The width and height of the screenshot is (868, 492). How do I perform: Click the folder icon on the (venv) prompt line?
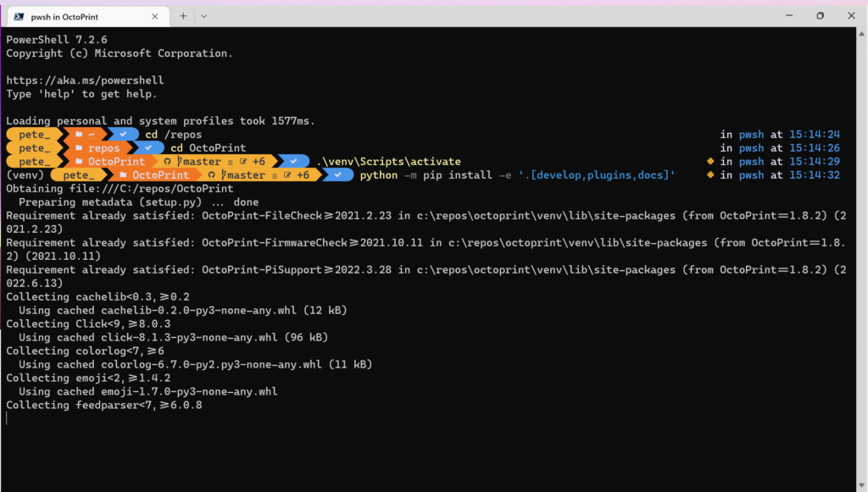point(123,174)
